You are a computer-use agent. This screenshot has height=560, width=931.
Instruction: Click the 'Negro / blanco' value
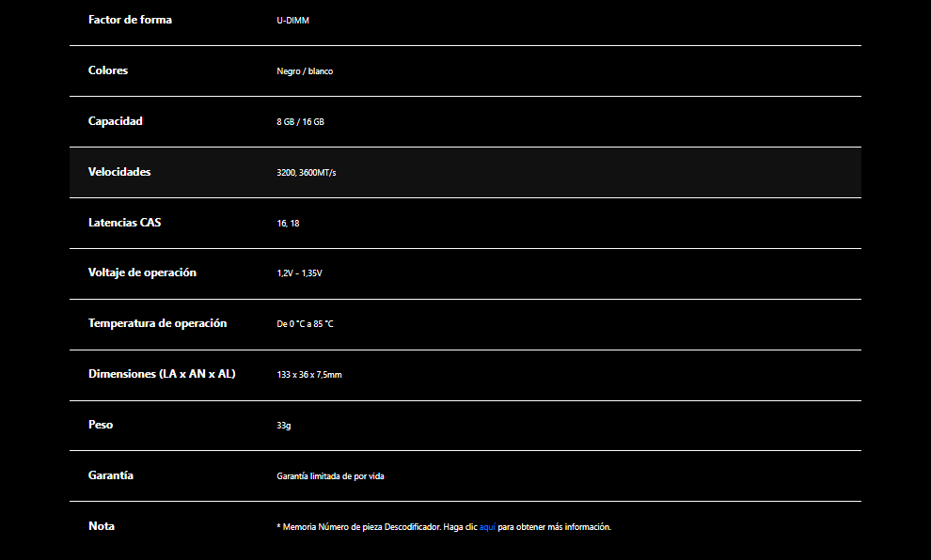coord(305,71)
